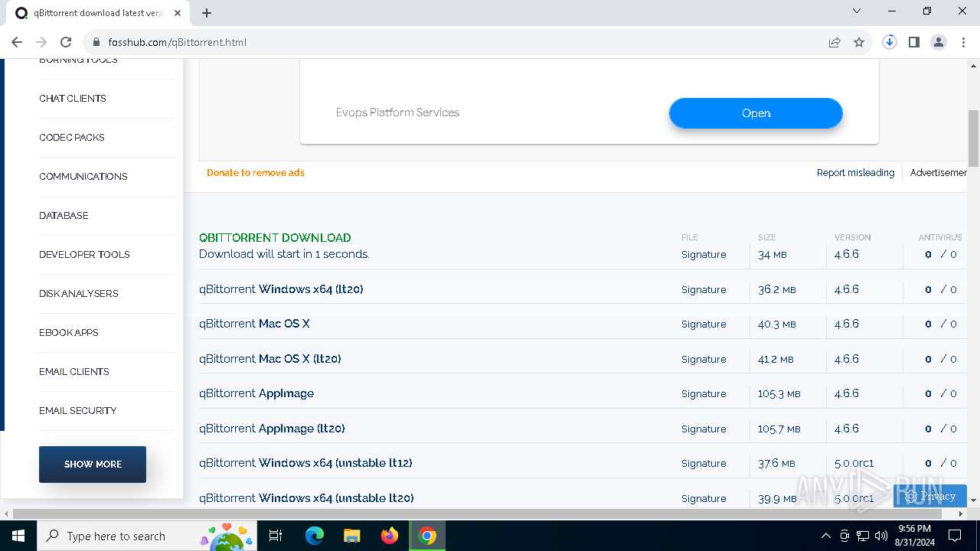Close the qBittorrent download tab

point(178,13)
